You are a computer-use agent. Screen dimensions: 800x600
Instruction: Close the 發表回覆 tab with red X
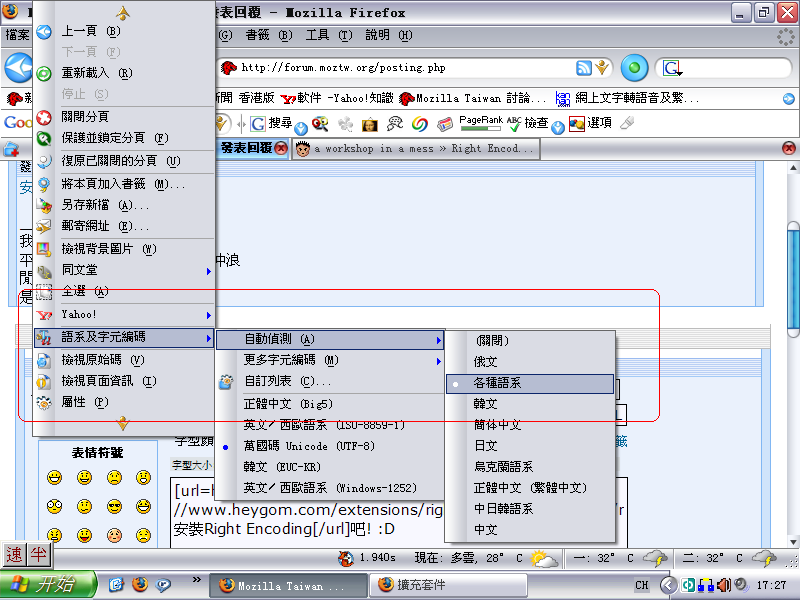coord(281,148)
